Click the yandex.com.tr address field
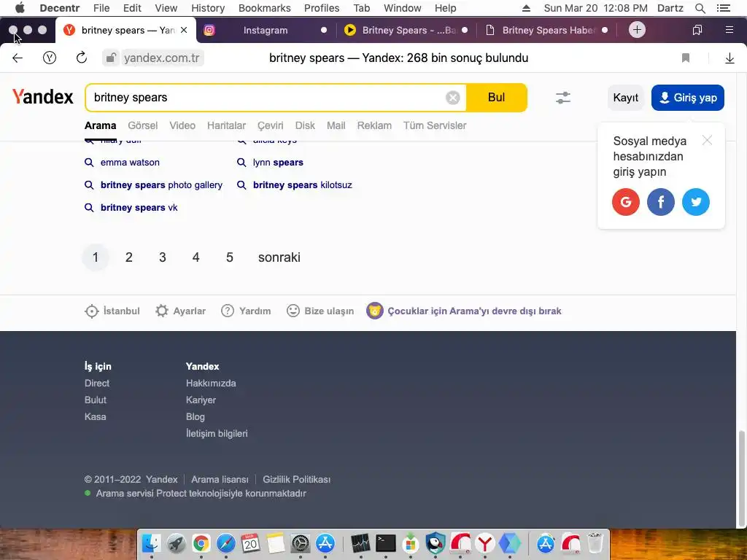The image size is (747, 560). (161, 58)
